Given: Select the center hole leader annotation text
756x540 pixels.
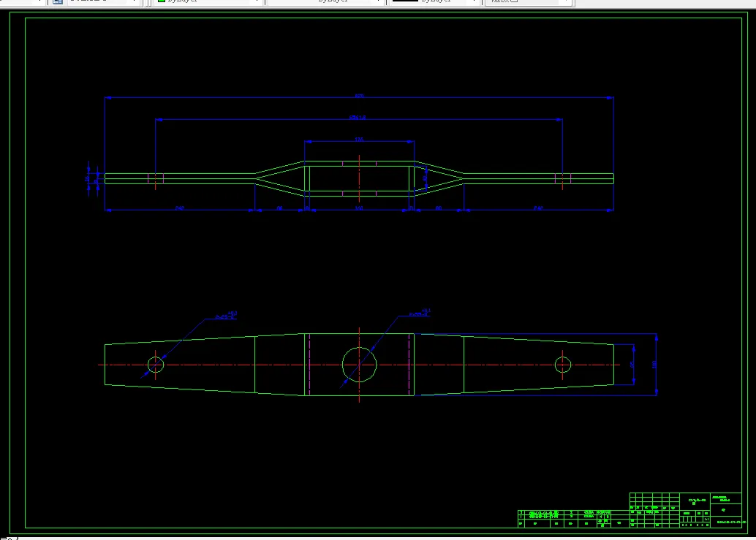Looking at the screenshot, I should coord(420,313).
